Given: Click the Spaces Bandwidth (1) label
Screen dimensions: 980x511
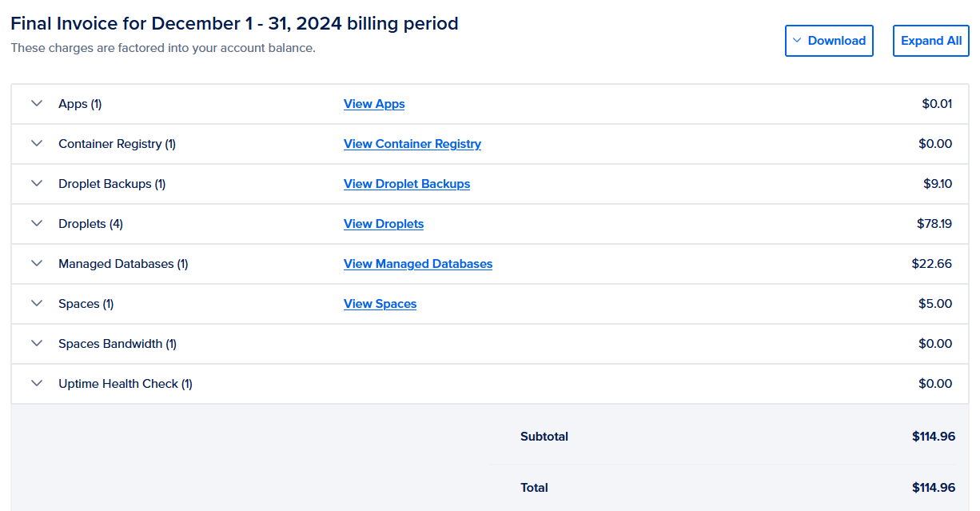Looking at the screenshot, I should (x=118, y=344).
